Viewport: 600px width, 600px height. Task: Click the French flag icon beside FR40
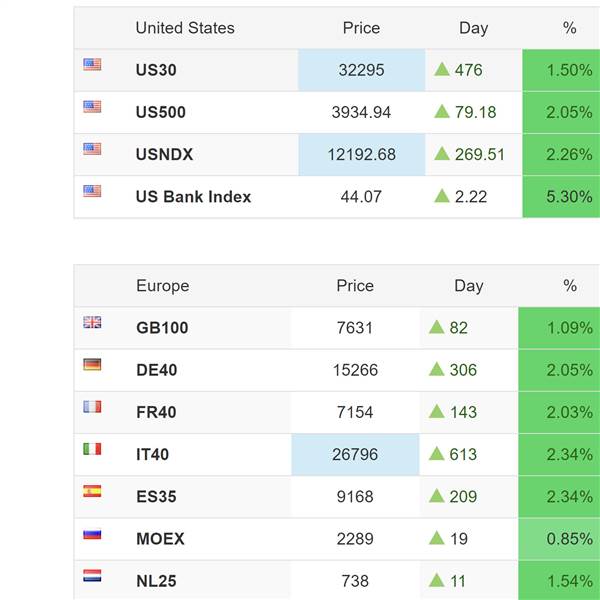pyautogui.click(x=92, y=406)
